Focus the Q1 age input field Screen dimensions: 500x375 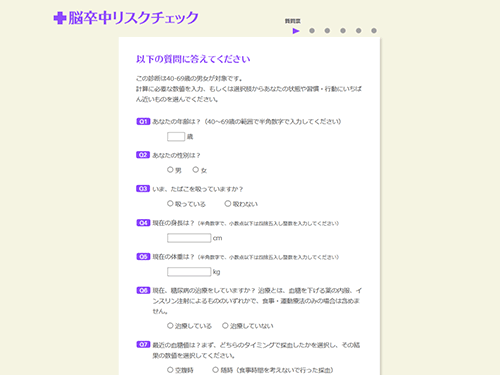176,137
